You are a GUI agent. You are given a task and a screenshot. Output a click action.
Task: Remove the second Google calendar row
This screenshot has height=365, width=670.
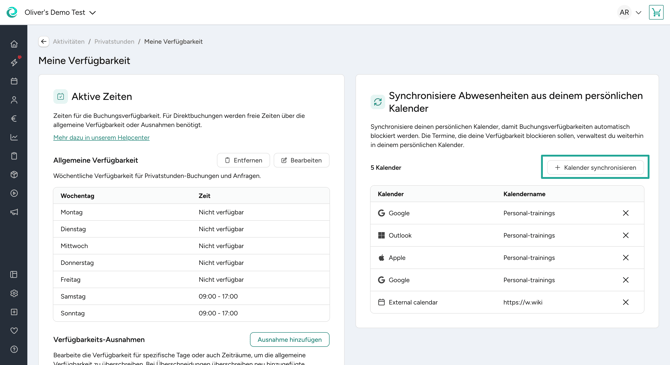click(626, 280)
